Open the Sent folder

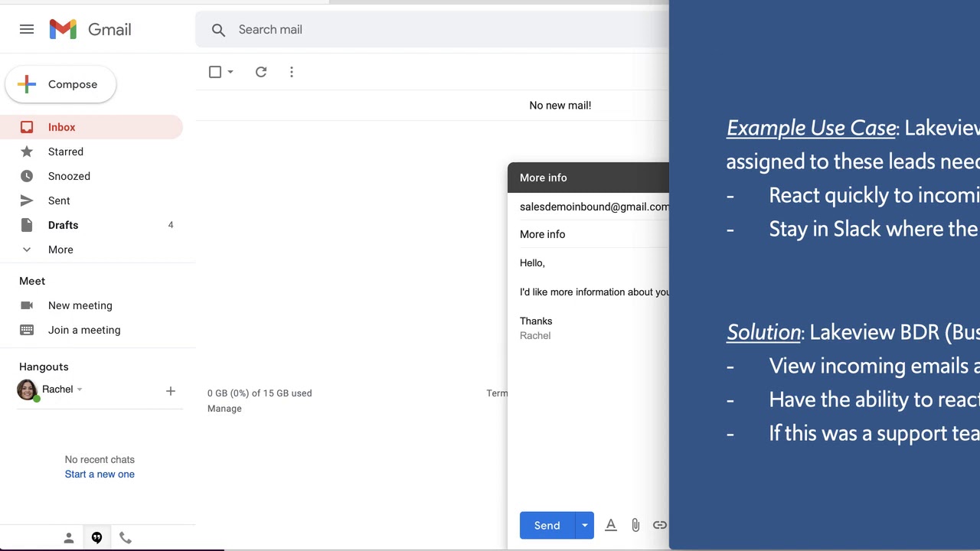pyautogui.click(x=91, y=201)
